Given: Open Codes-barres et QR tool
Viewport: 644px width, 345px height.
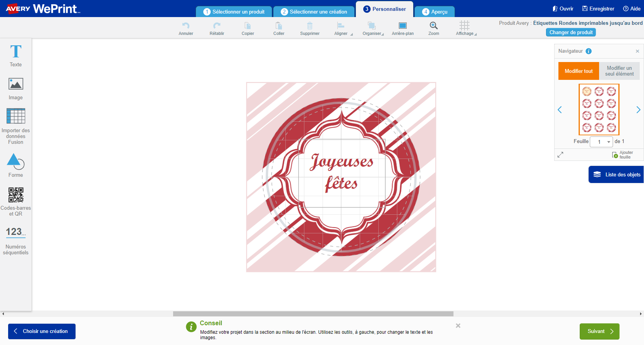Looking at the screenshot, I should tap(15, 202).
